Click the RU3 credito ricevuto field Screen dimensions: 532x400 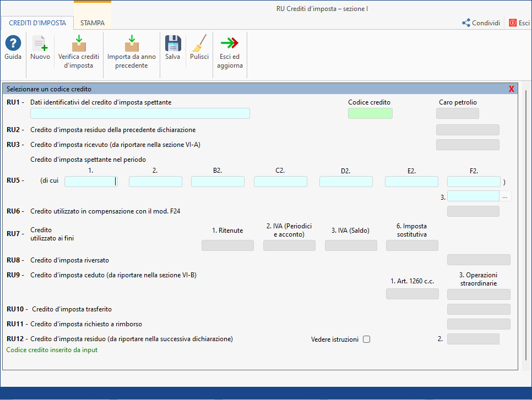click(468, 145)
